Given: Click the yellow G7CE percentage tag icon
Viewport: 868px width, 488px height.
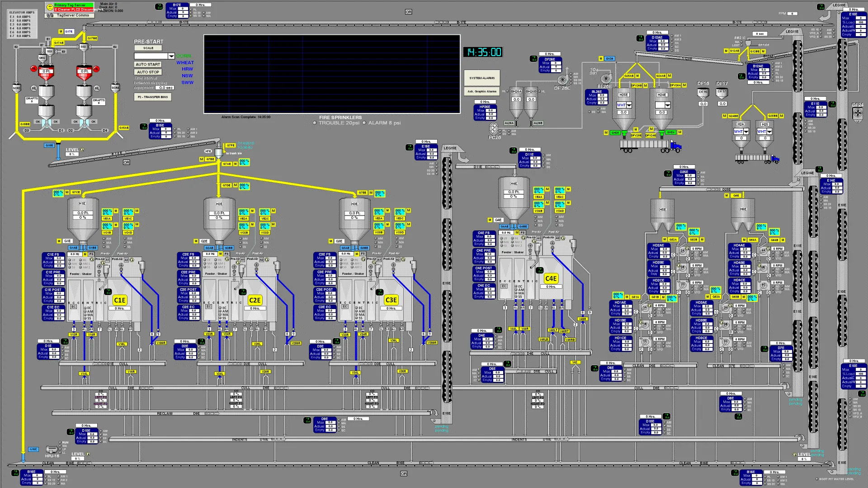Looking at the screenshot, I should (75, 192).
